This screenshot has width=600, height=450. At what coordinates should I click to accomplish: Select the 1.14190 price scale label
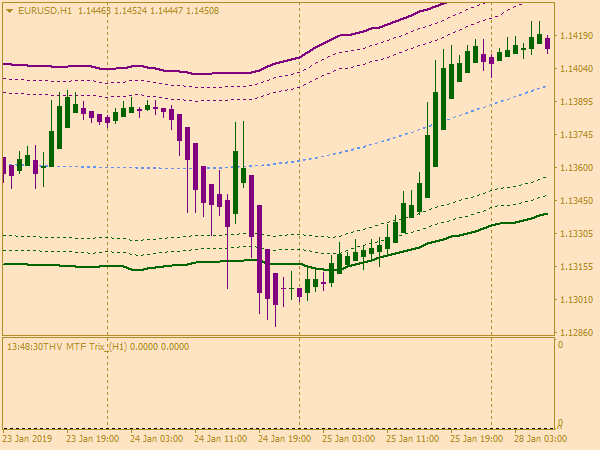576,36
